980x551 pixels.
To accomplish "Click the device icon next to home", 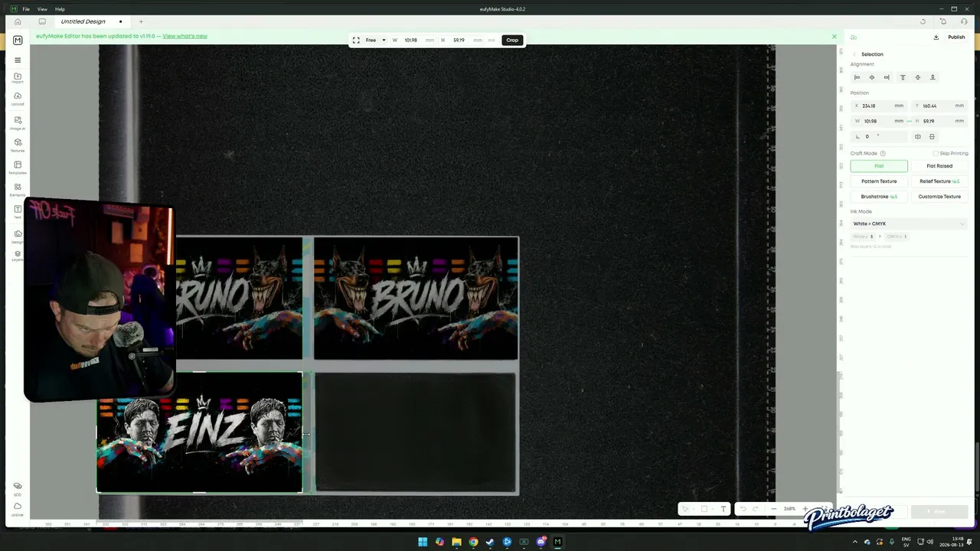I will (x=41, y=21).
